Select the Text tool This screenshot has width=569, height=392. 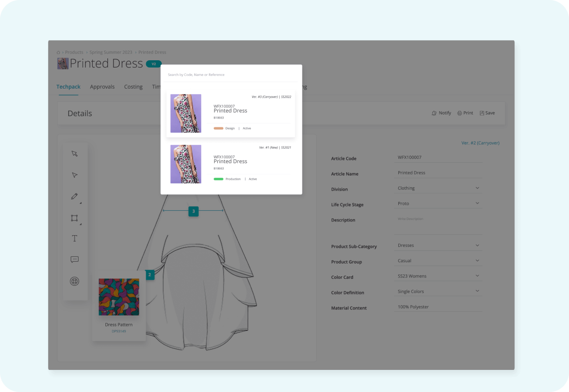[75, 239]
